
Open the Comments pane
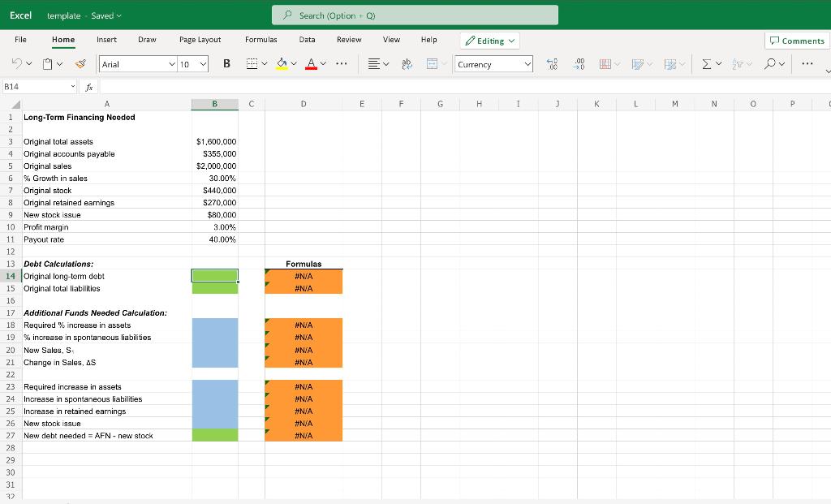797,41
